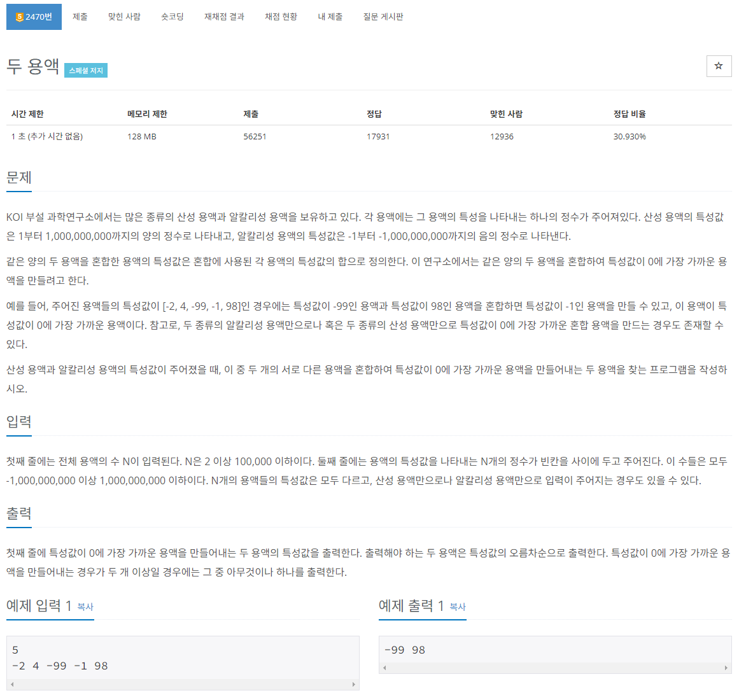Click the 입력 section heading

[x=19, y=421]
